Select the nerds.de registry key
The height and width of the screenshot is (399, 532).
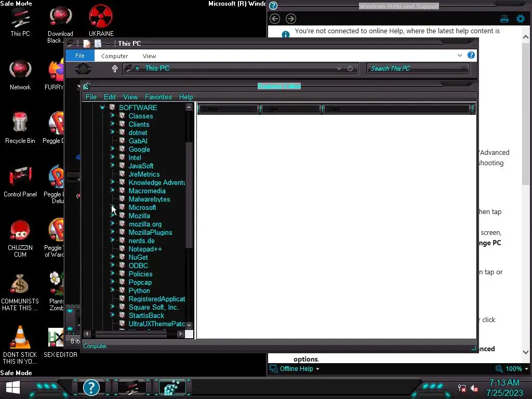[141, 241]
